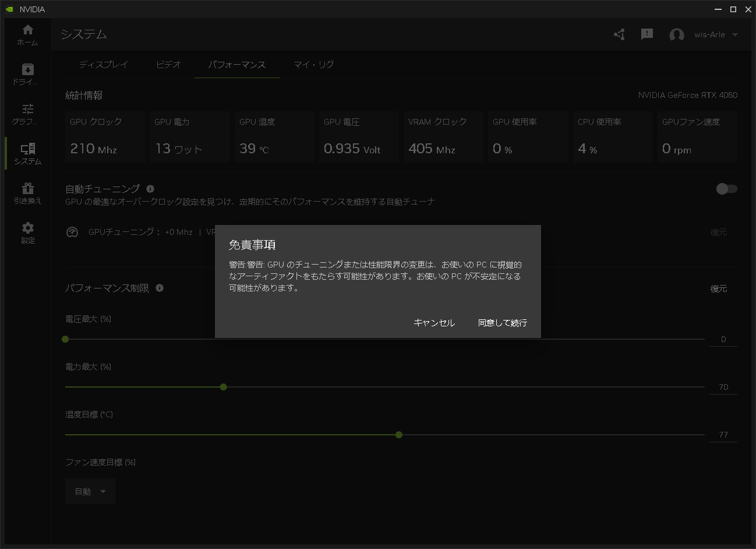Open feedback via the exclamation icon

647,34
